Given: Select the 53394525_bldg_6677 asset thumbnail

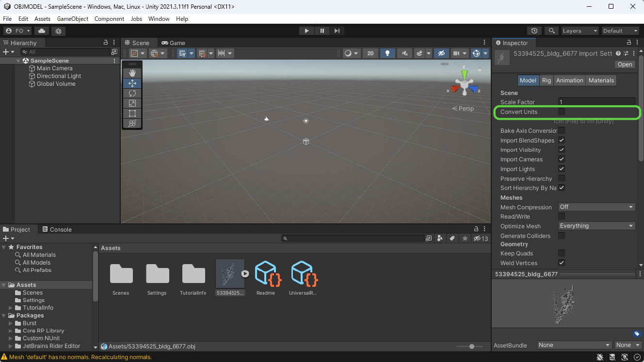Looking at the screenshot, I should [x=230, y=273].
